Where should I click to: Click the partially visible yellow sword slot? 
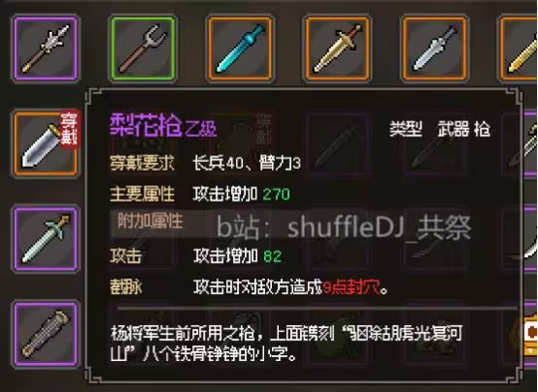[x=519, y=49]
